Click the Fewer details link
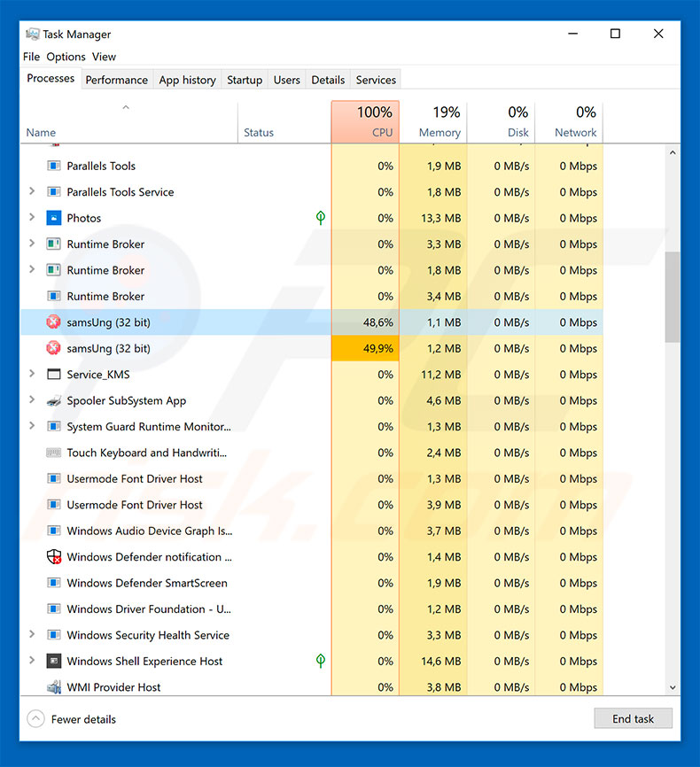 (83, 719)
